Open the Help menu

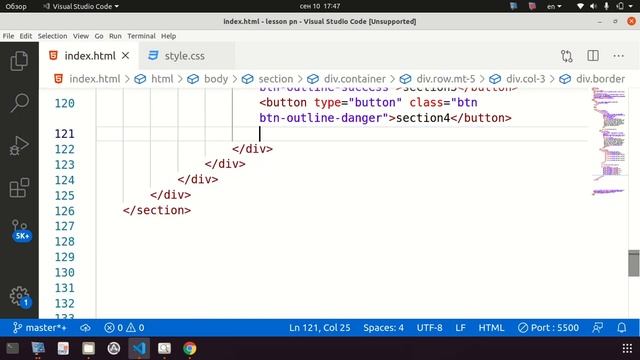click(168, 36)
